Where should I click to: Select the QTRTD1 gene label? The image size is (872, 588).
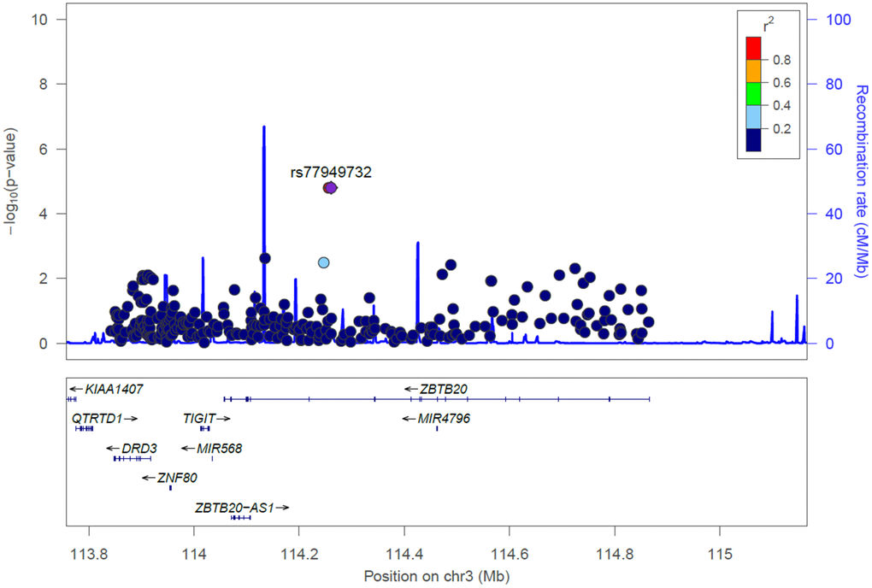97,419
